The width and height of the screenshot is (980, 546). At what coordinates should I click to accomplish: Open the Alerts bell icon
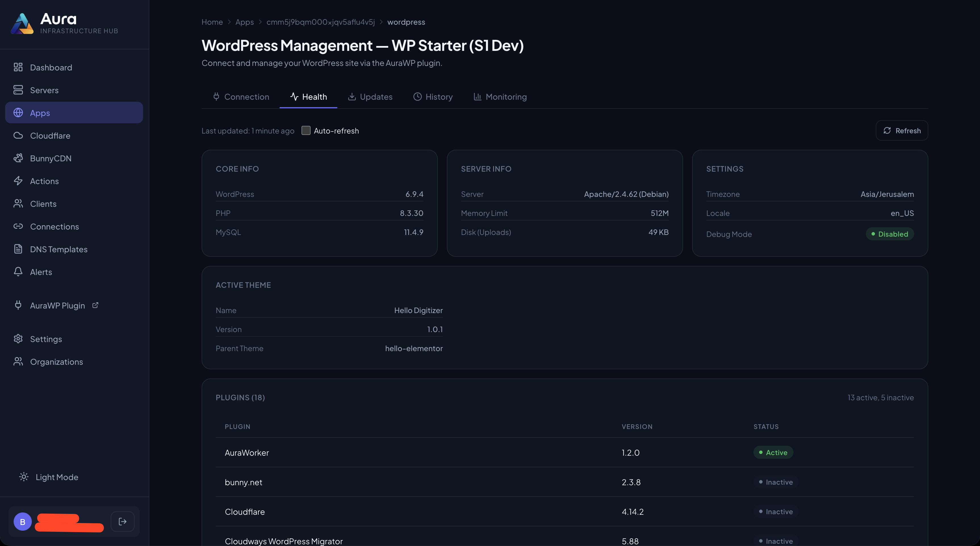point(18,272)
